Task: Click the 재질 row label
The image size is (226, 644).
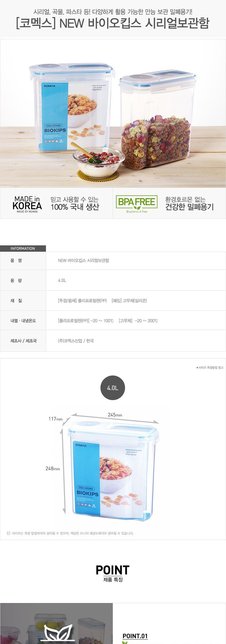Action: point(16,300)
